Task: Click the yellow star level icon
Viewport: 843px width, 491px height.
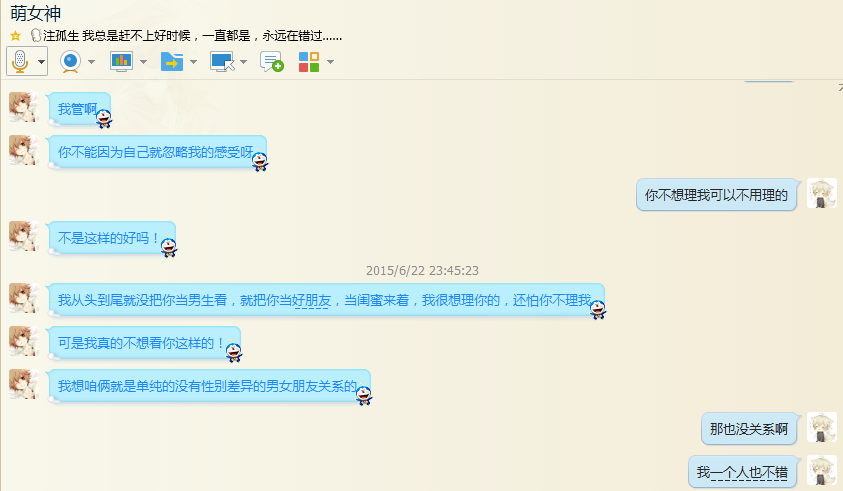Action: (16, 36)
